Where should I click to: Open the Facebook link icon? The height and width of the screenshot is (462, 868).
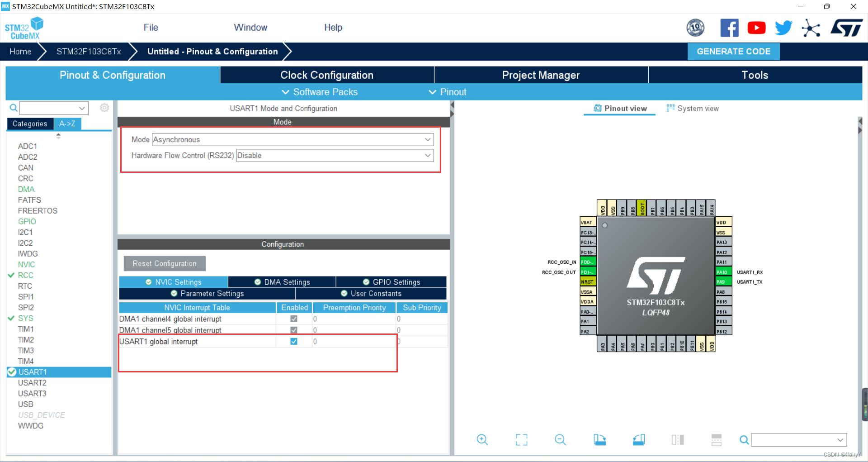pyautogui.click(x=729, y=28)
